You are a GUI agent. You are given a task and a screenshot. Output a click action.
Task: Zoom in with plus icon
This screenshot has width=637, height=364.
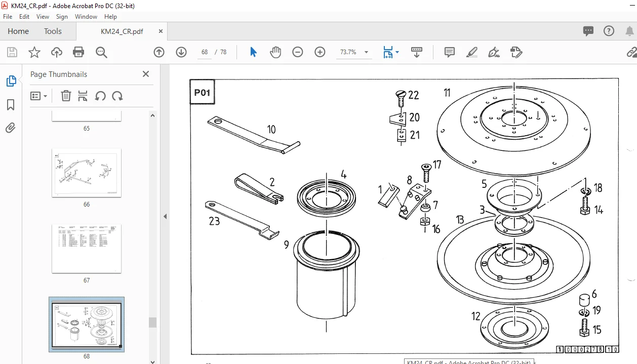pos(320,52)
